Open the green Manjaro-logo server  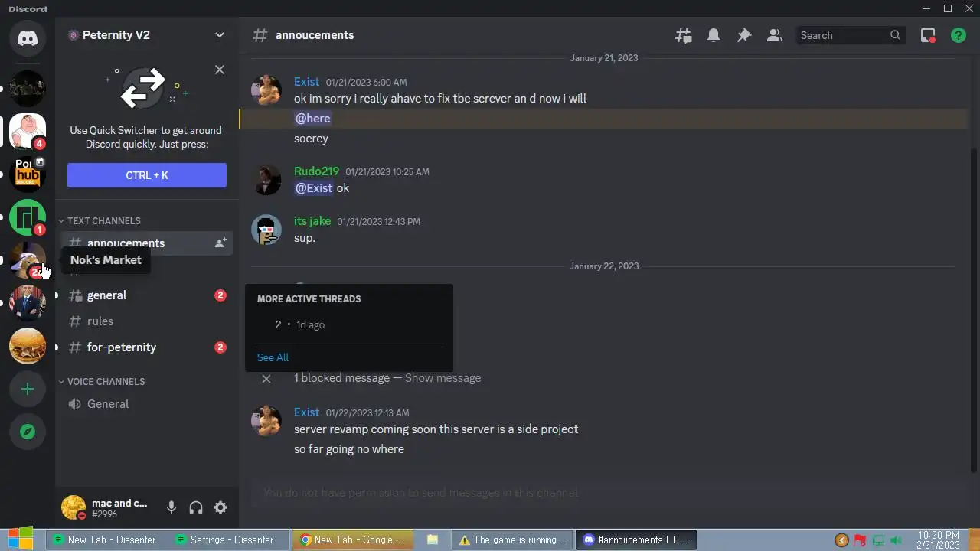28,217
